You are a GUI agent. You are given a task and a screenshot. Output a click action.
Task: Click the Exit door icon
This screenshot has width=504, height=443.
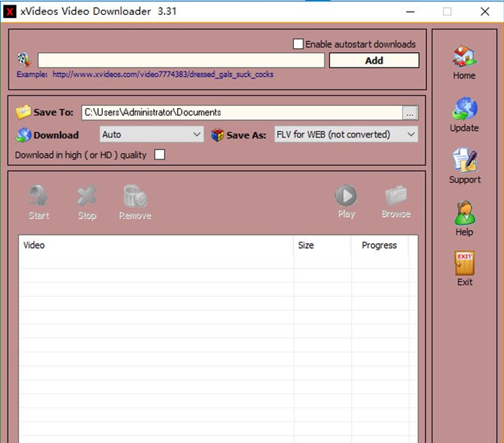464,263
